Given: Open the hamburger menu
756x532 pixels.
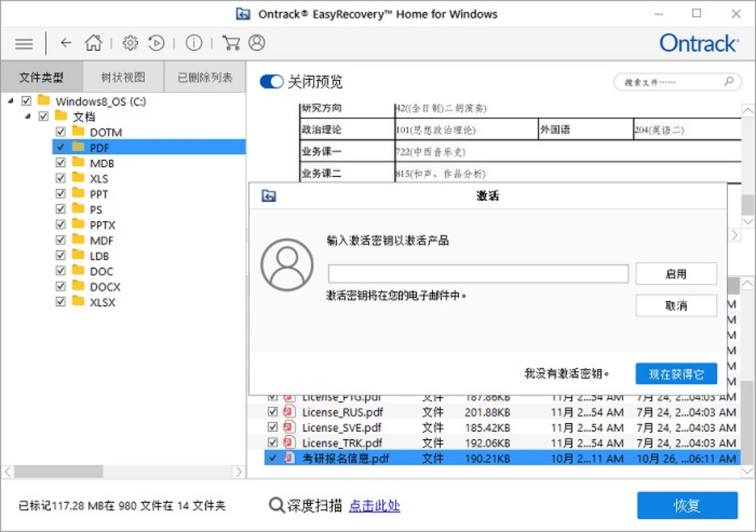Looking at the screenshot, I should click(x=23, y=43).
